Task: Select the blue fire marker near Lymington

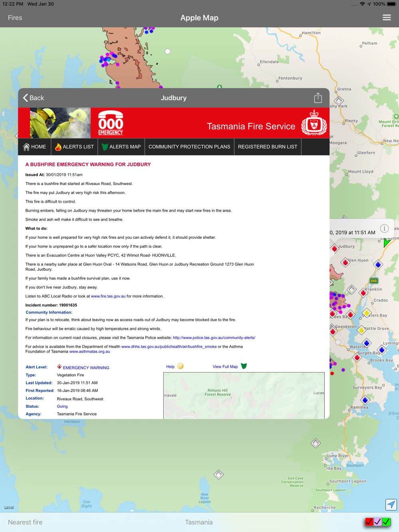Action: (382, 350)
